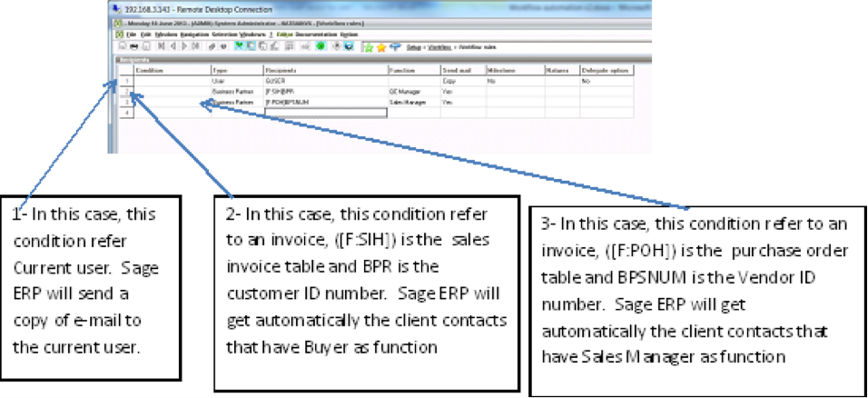Click the green circle toolbar icon
Screen dimensions: 868x398
[321, 45]
